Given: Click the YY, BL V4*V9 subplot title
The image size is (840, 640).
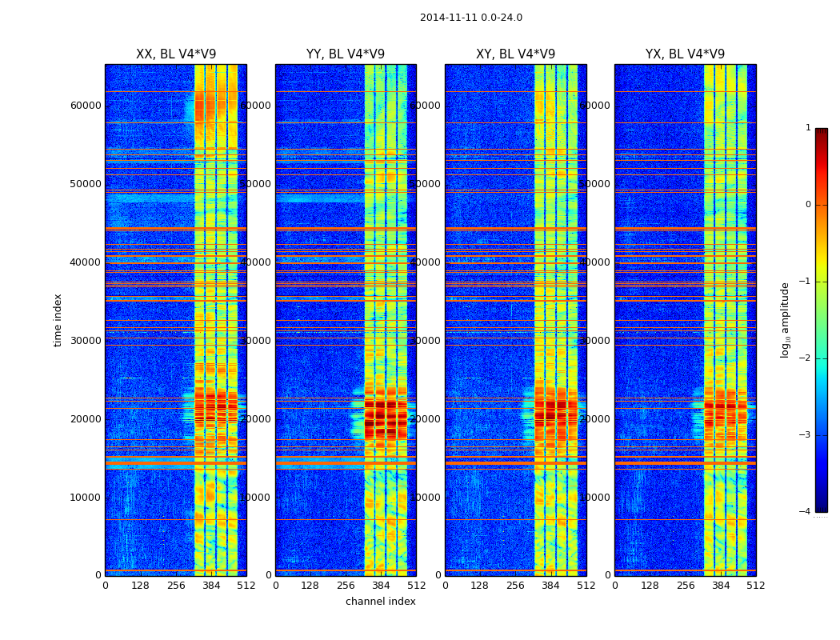Looking at the screenshot, I should pos(346,54).
